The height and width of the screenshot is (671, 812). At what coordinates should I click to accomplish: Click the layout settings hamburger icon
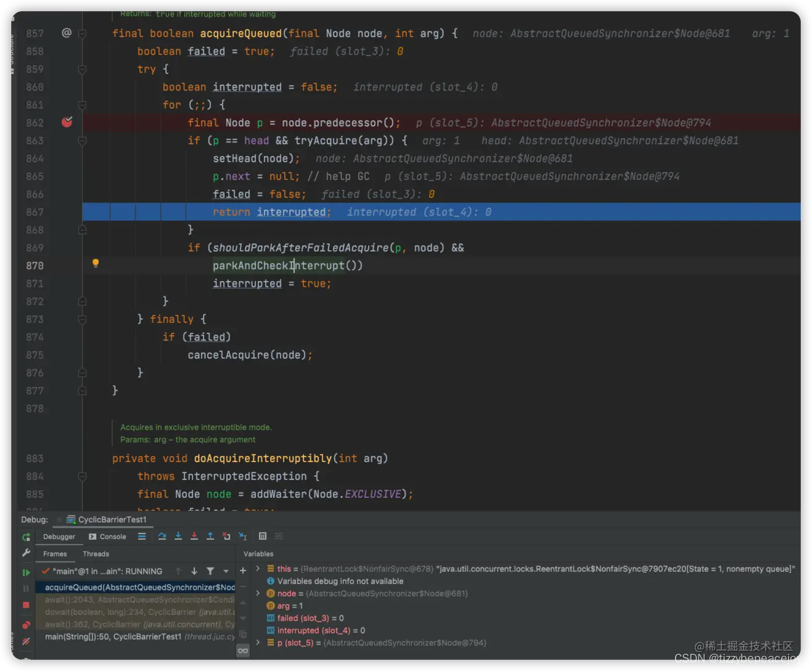142,537
